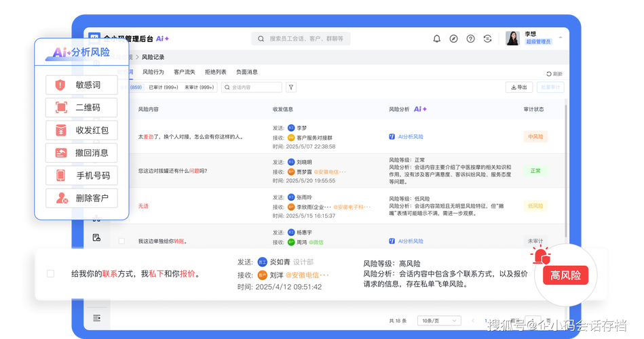This screenshot has width=644, height=339.
Task: Select 撤回消息 risk type
Action: [x=81, y=153]
